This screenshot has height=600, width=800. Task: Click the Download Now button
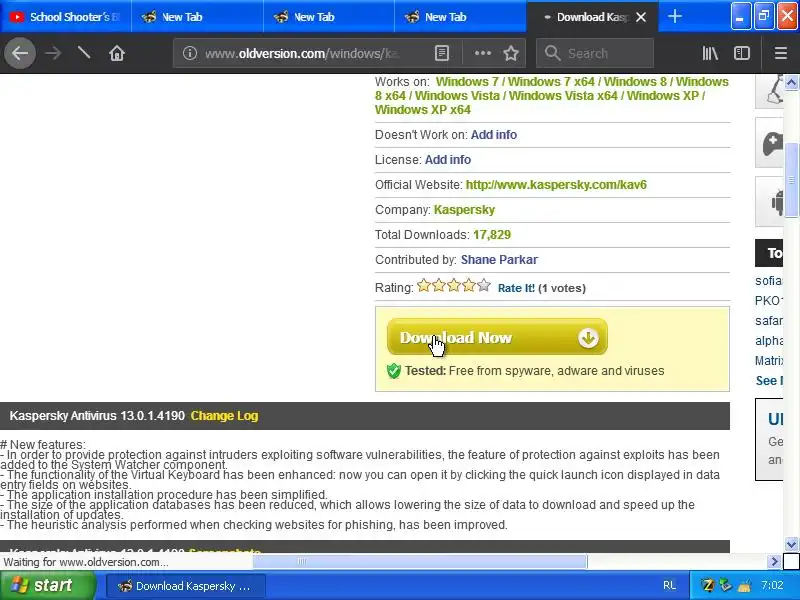pos(497,337)
